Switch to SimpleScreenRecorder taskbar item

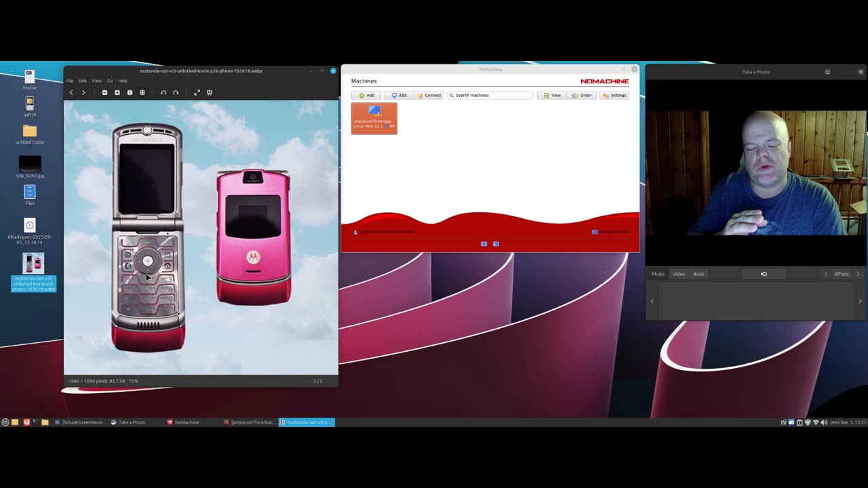80,422
